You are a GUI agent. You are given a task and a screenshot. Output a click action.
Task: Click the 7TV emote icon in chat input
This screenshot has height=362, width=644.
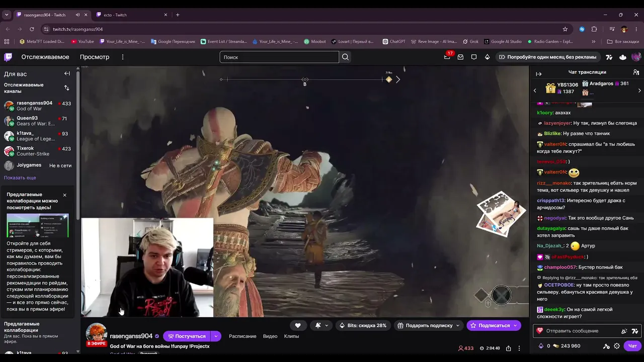click(635, 331)
